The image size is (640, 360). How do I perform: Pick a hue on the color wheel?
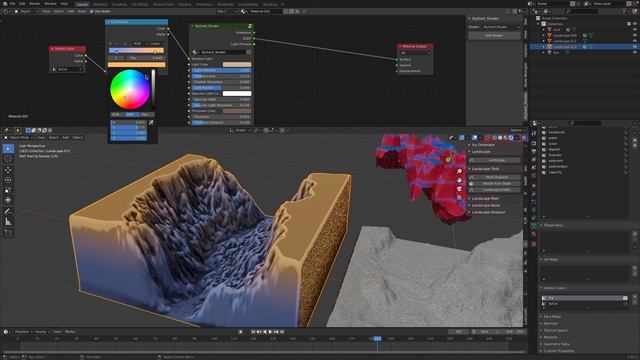pyautogui.click(x=130, y=90)
